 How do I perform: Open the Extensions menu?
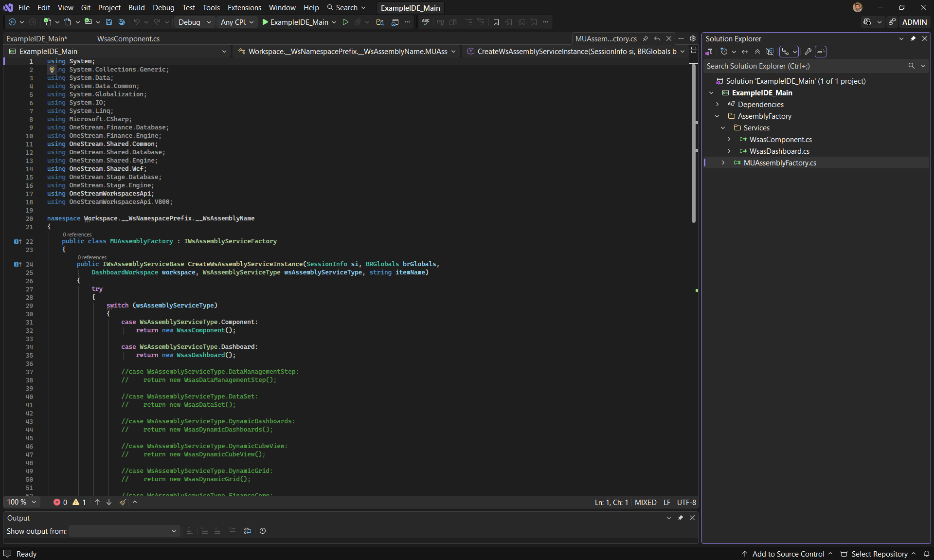point(244,8)
